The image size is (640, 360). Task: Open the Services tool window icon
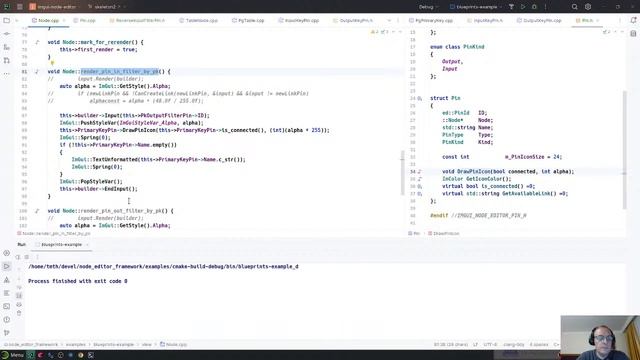point(7,253)
